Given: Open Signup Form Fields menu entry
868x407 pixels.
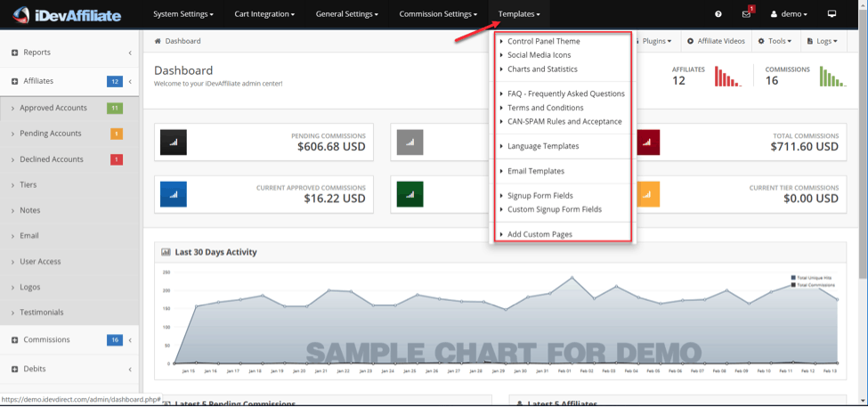Looking at the screenshot, I should point(539,195).
